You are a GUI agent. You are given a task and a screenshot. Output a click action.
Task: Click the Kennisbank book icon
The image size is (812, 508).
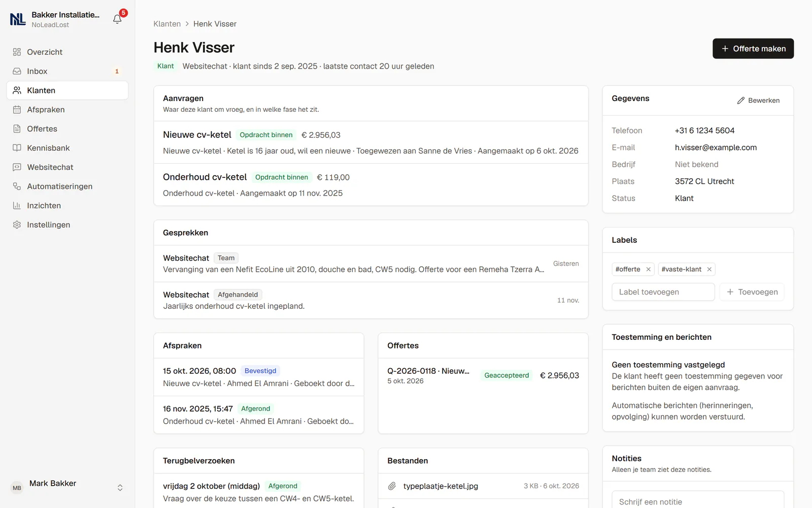pyautogui.click(x=17, y=148)
